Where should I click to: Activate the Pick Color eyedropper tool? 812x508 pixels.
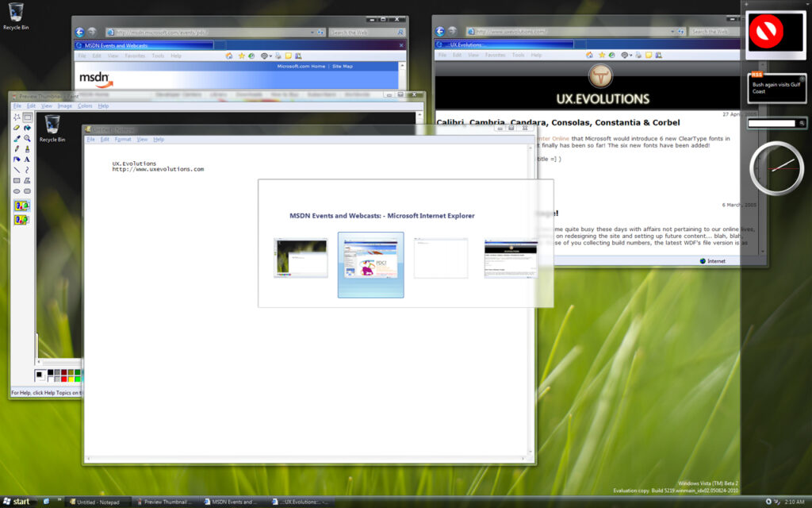click(x=17, y=138)
